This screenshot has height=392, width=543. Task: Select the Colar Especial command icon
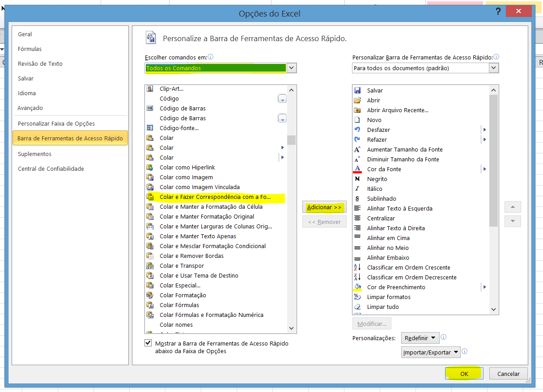(x=150, y=285)
